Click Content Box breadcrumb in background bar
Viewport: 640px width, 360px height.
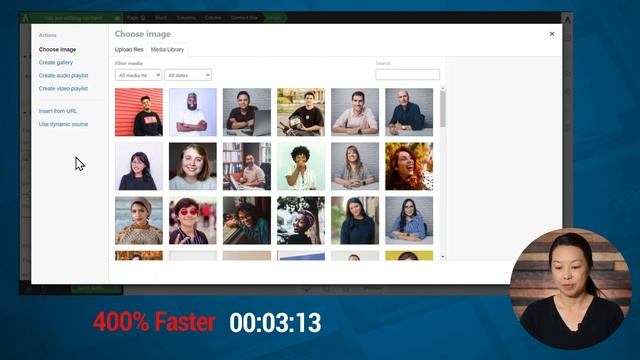tap(244, 18)
